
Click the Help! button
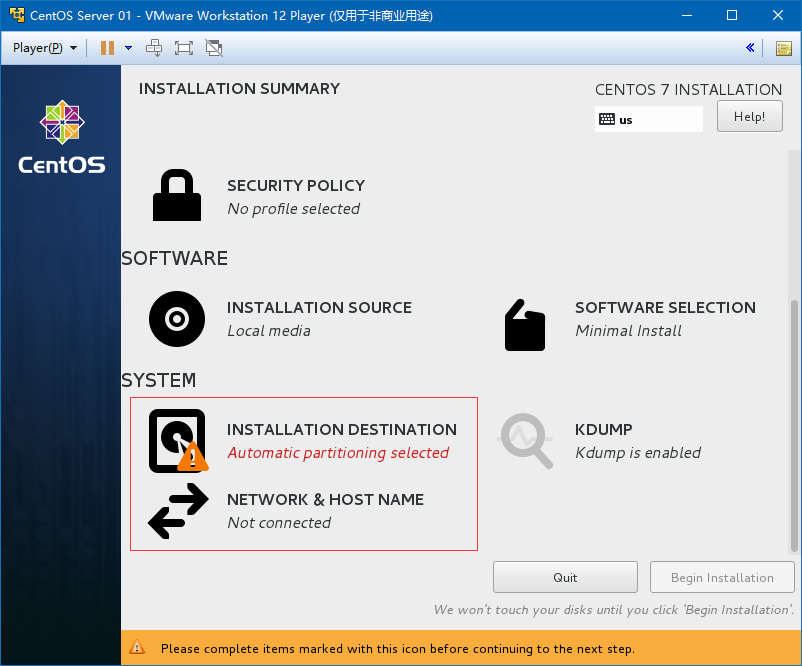(749, 115)
